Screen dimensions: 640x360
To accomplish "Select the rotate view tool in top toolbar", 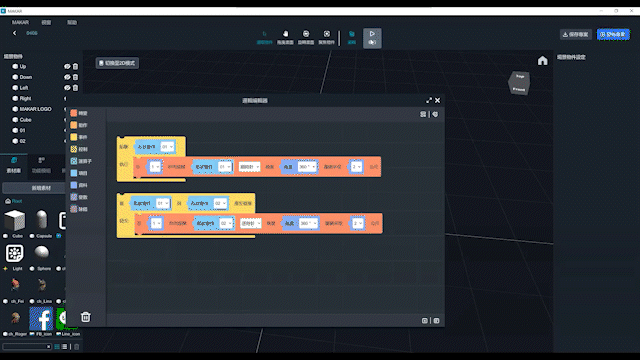I will (306, 37).
